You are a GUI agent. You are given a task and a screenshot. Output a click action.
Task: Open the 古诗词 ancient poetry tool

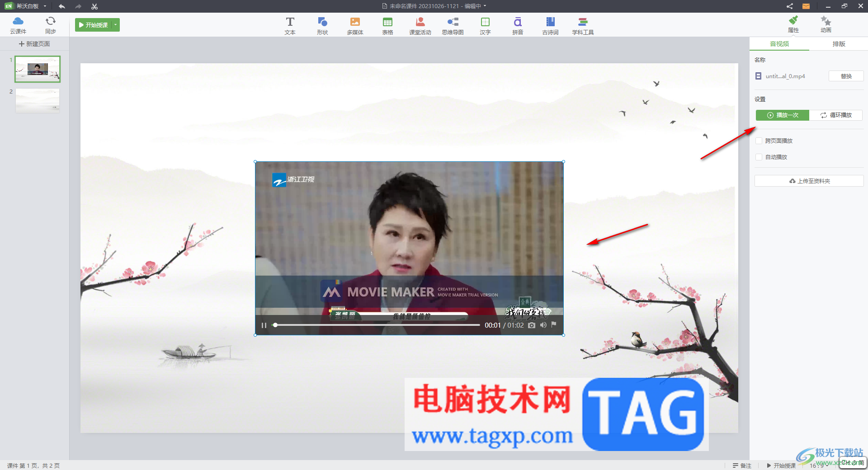pos(550,26)
